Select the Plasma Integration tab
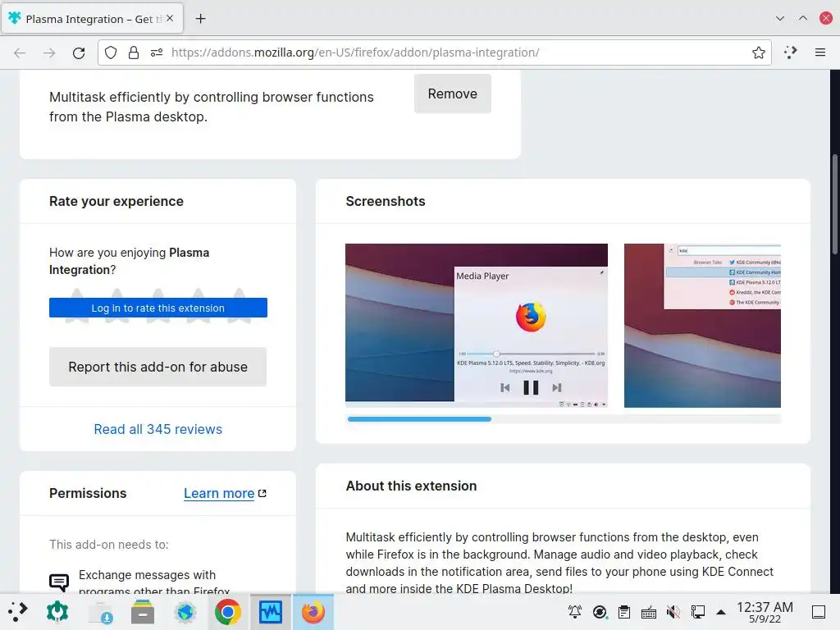The width and height of the screenshot is (840, 630). (x=93, y=19)
